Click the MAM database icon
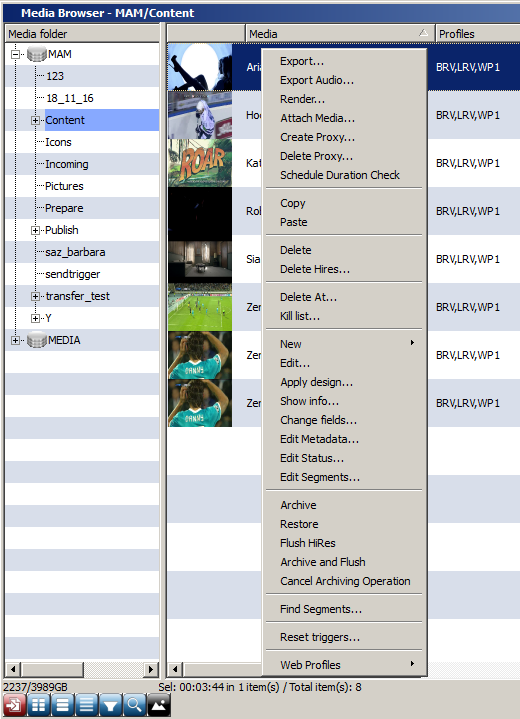 click(37, 54)
